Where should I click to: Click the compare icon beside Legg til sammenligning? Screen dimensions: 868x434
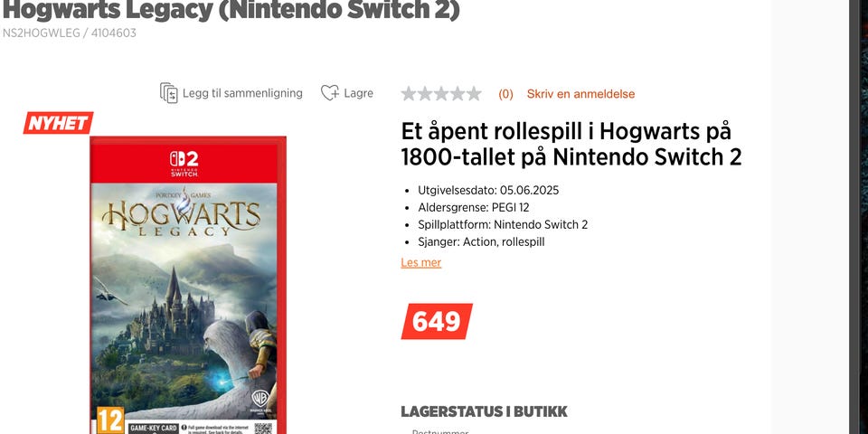pos(169,93)
